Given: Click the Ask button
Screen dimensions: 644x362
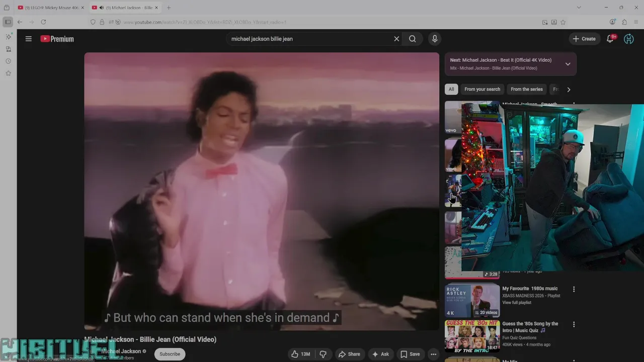Looking at the screenshot, I should click(x=380, y=354).
